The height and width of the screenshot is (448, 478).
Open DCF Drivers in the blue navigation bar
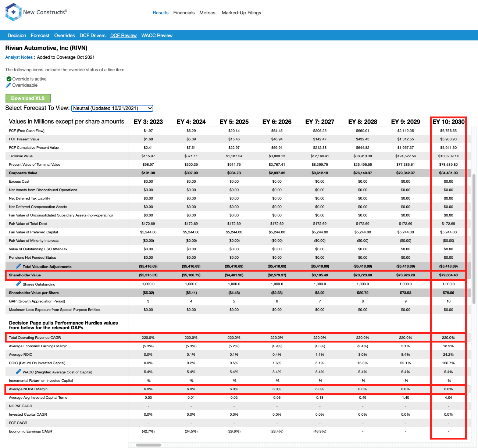93,36
